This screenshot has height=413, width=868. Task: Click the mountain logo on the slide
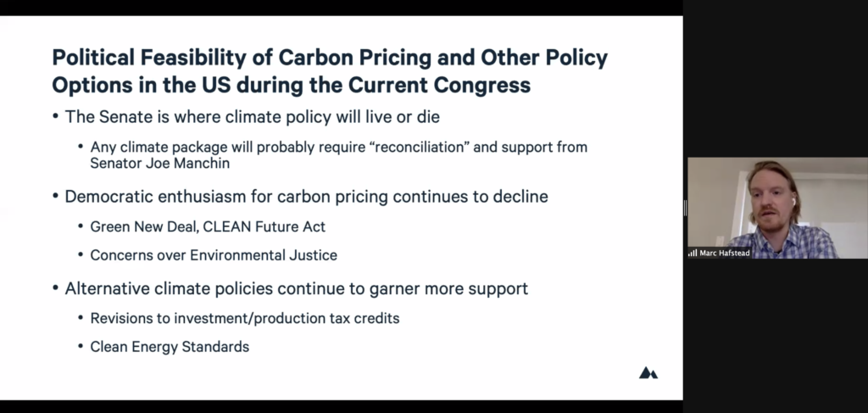click(x=648, y=373)
